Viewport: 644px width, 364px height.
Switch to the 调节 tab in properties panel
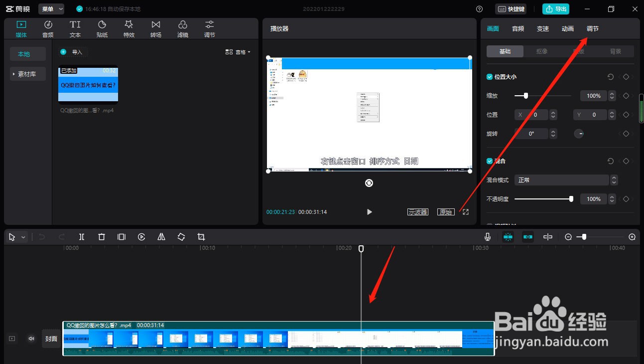click(x=593, y=28)
